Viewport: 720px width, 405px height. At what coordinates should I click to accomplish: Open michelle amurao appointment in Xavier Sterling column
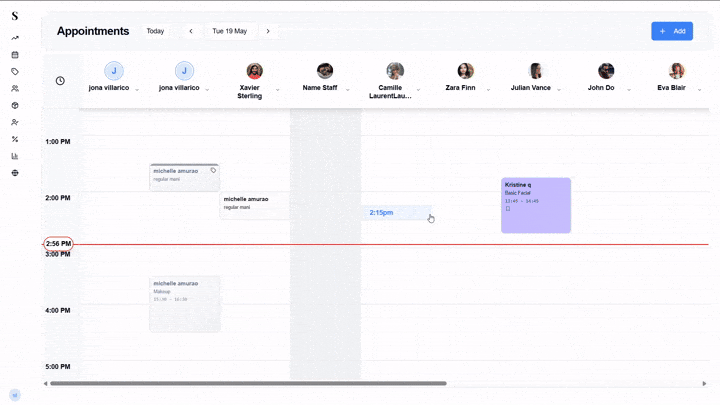(254, 206)
